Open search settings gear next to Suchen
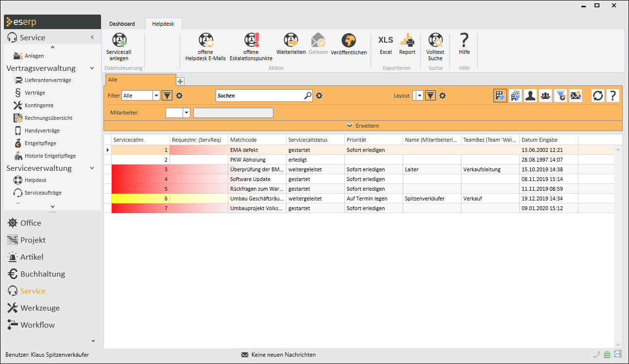This screenshot has width=629, height=364. point(319,96)
